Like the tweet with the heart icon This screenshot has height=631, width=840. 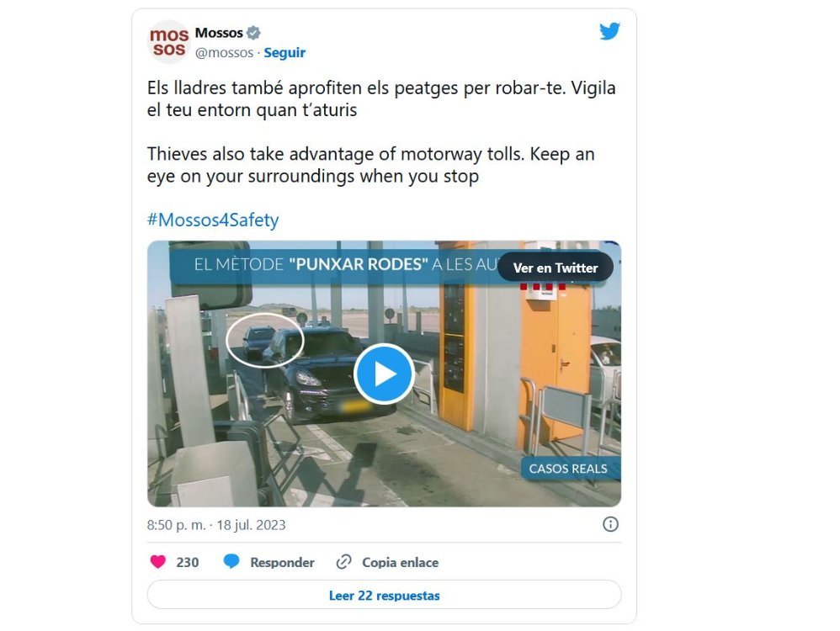[158, 562]
